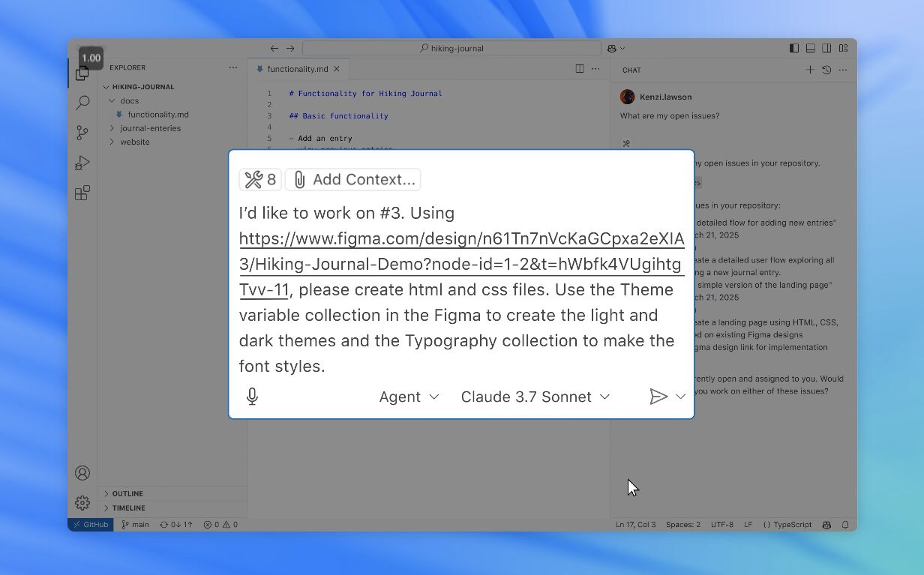924x575 pixels.
Task: Click the EXPLORER panel title
Action: 127,67
